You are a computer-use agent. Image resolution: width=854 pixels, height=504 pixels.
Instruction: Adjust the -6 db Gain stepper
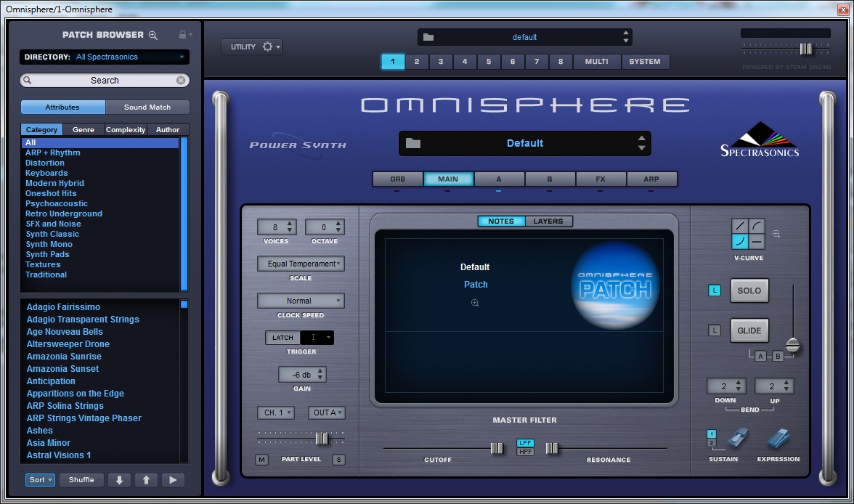click(x=320, y=374)
